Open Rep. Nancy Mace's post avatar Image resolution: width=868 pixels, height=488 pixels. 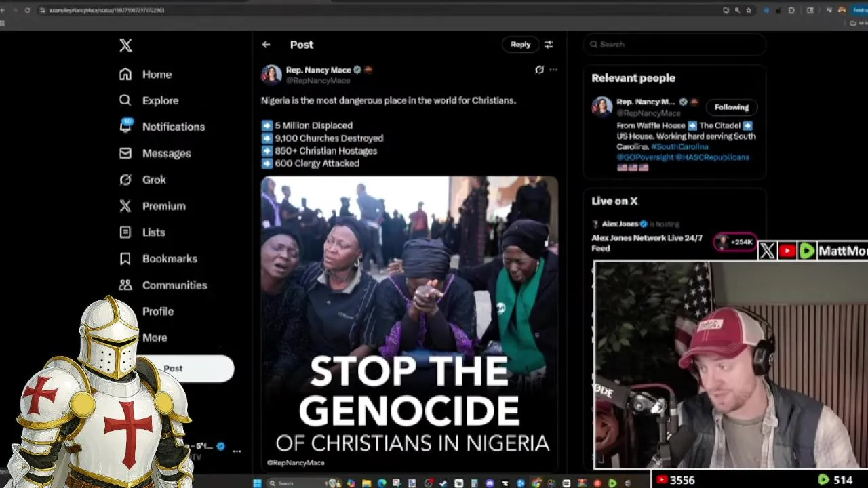tap(271, 75)
